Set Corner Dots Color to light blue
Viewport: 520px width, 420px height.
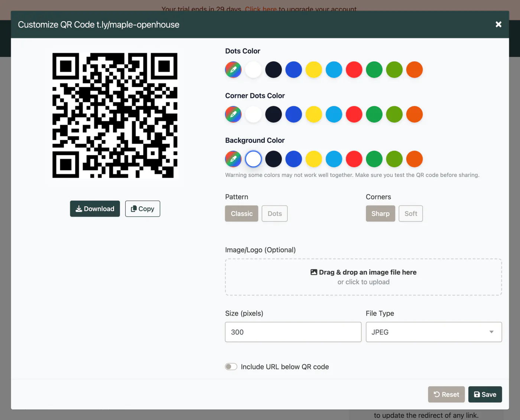click(334, 114)
